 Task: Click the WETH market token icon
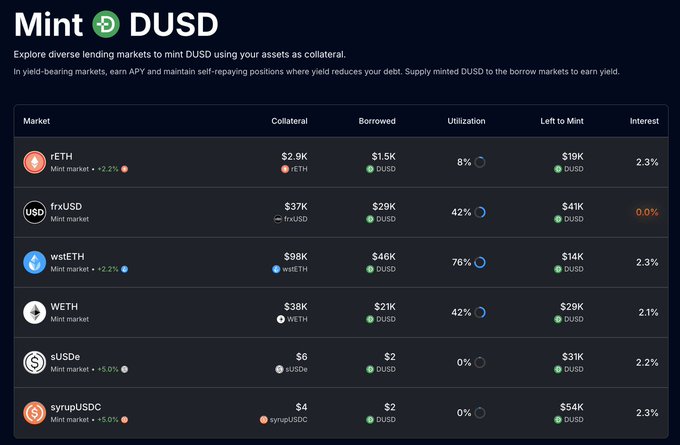pos(35,313)
